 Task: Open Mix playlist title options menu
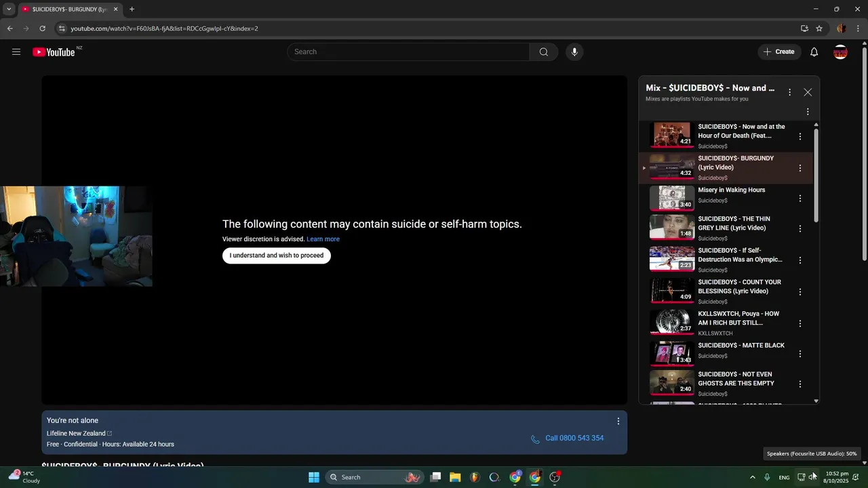click(789, 92)
